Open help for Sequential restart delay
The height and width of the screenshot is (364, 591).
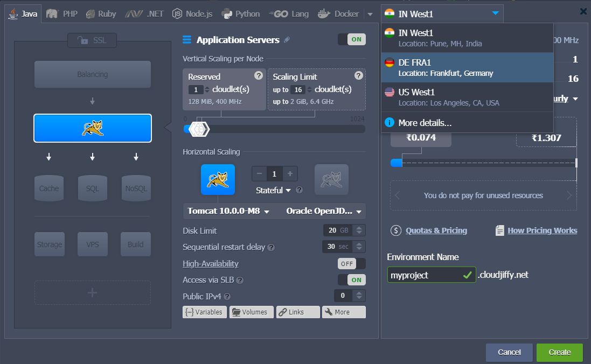pyautogui.click(x=271, y=248)
